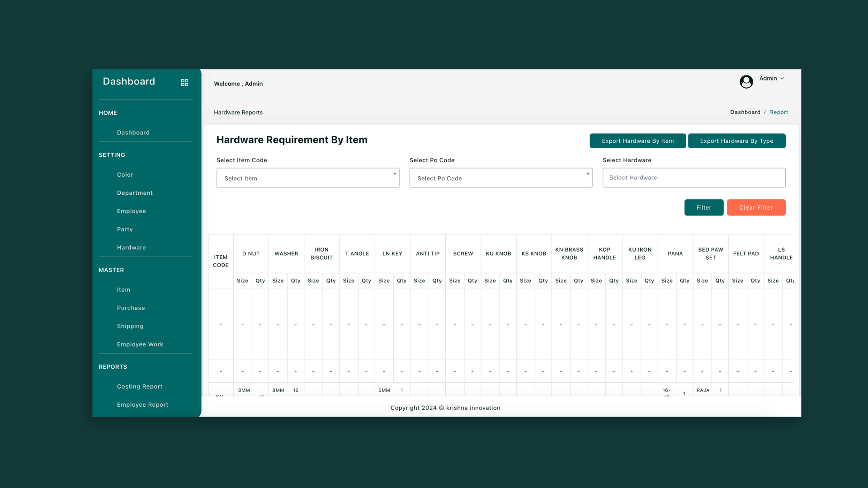This screenshot has width=868, height=488.
Task: Open the Hardware sidebar item
Action: 131,248
